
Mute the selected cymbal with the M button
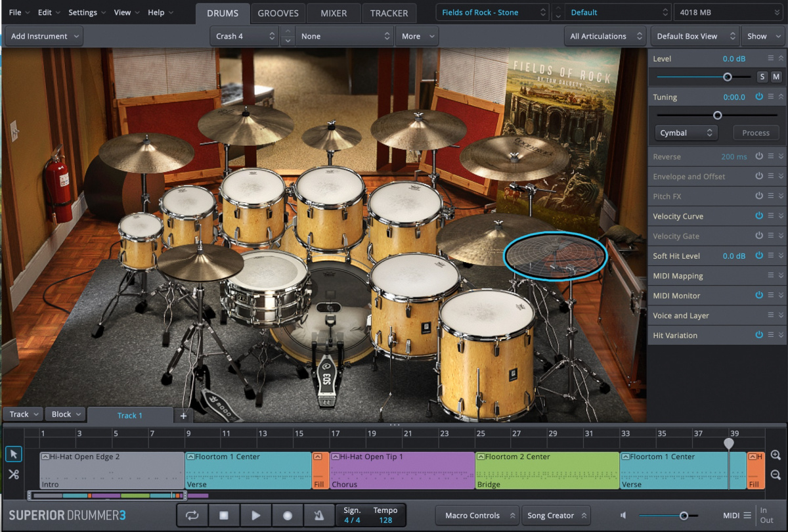pos(776,76)
